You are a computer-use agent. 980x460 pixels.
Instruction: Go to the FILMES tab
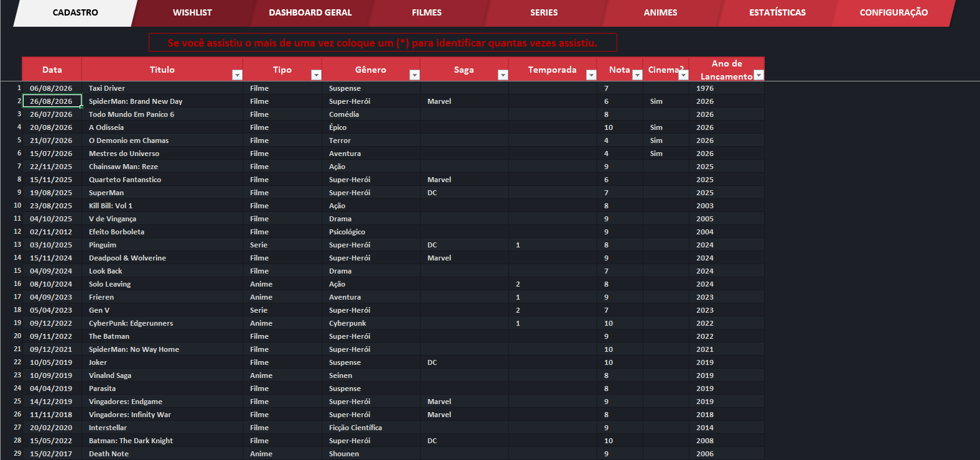[x=427, y=12]
